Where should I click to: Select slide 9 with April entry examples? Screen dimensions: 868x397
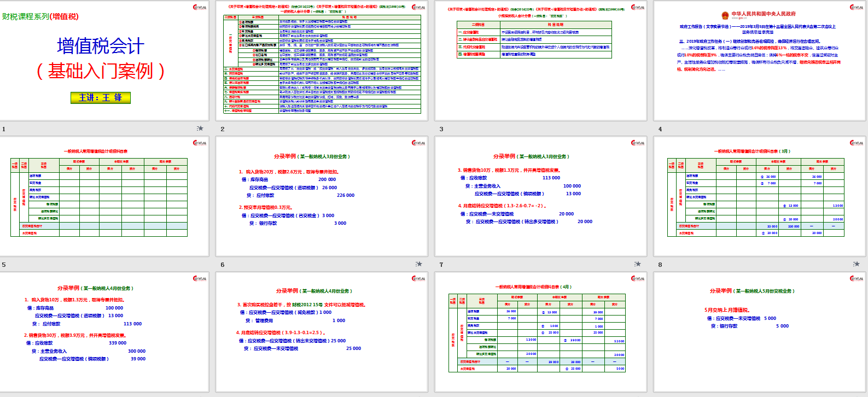pos(104,331)
